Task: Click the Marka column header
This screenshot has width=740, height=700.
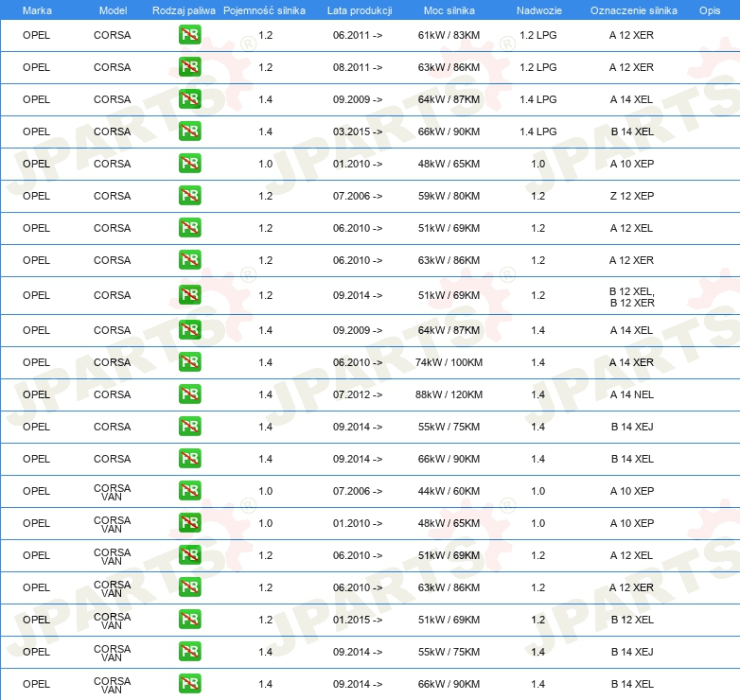Action: click(37, 10)
